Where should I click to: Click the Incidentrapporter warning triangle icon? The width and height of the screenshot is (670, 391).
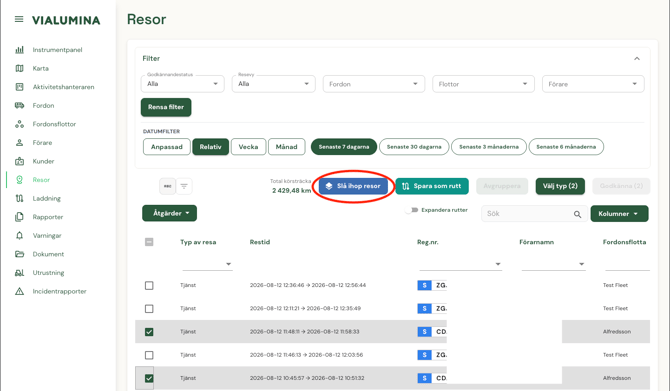click(19, 291)
